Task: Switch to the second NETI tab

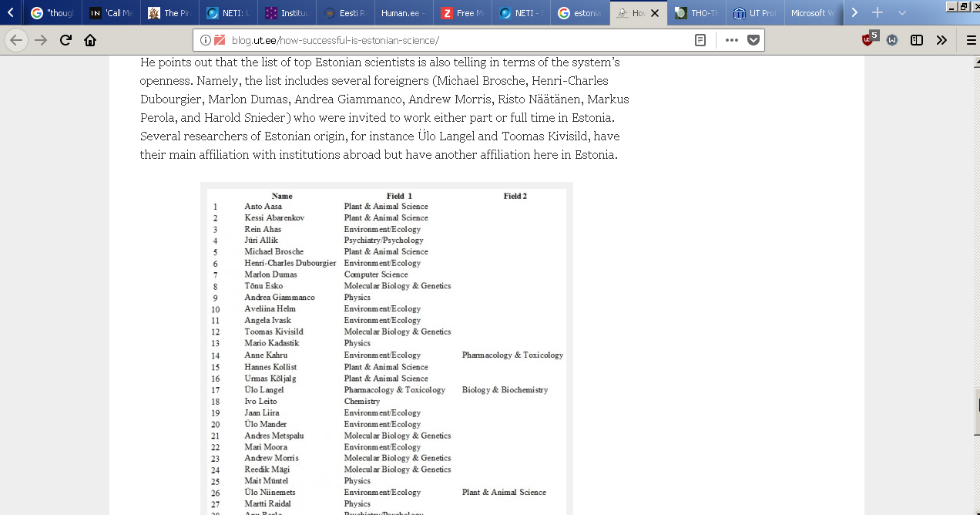Action: click(520, 13)
